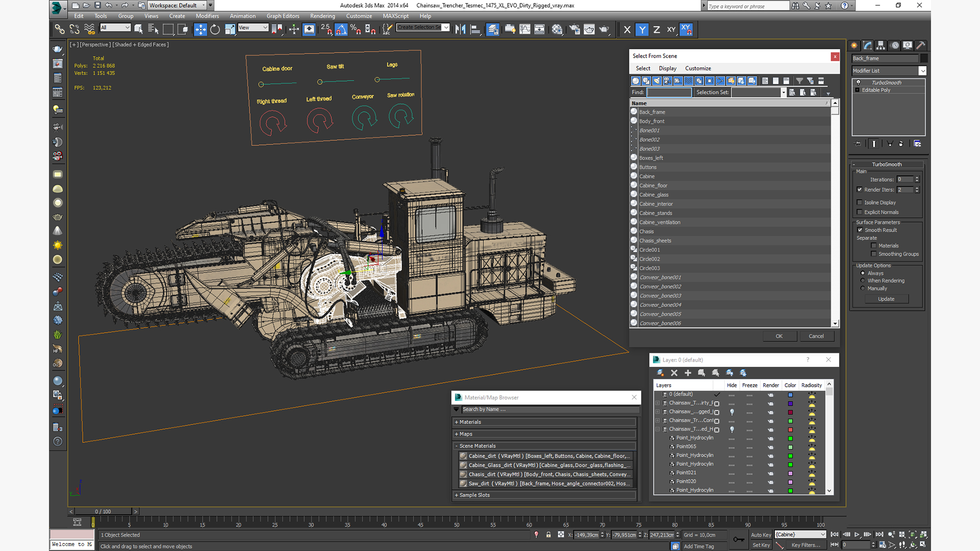Restrict transform to Y axis
980x551 pixels.
642,30
